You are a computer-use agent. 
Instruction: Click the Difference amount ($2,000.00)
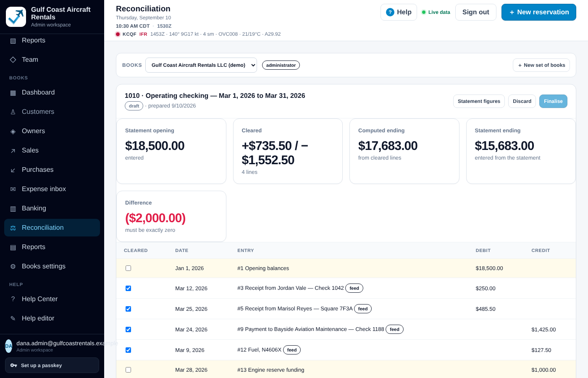click(x=155, y=218)
